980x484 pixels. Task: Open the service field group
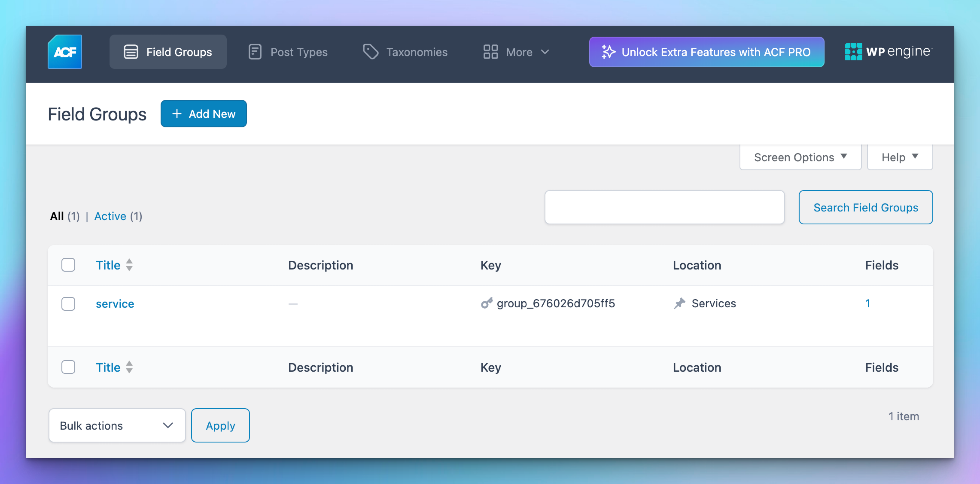coord(115,304)
